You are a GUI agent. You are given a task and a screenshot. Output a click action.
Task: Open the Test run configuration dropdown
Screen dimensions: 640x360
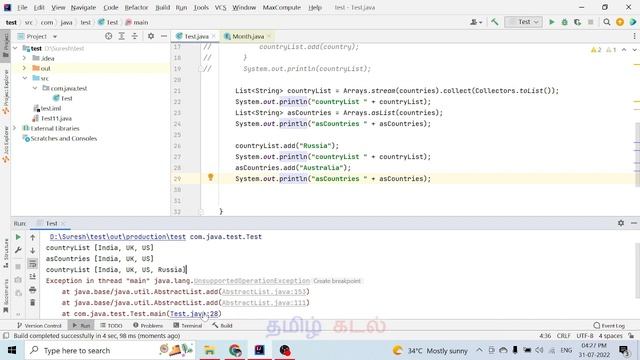[x=524, y=22]
